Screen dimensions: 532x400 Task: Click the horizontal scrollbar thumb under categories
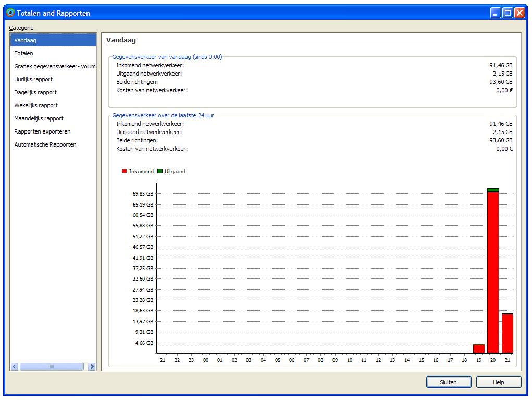click(51, 367)
